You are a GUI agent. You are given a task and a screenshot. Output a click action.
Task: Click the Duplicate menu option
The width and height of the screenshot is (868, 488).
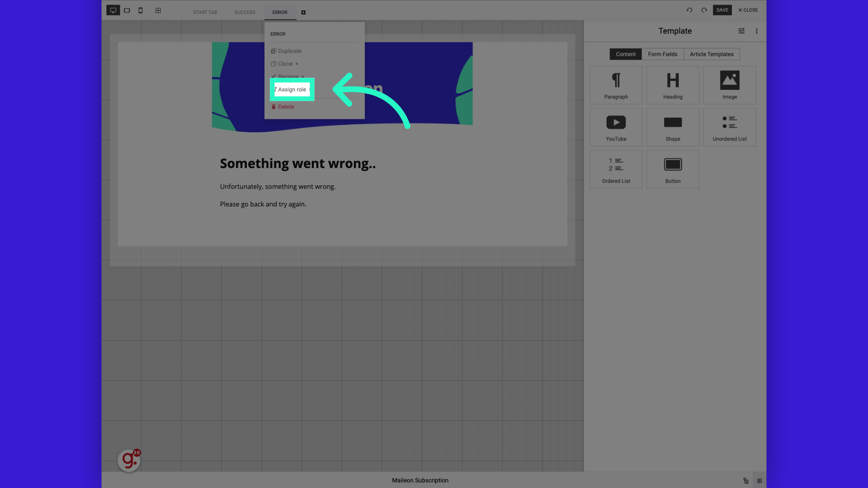[x=290, y=51]
